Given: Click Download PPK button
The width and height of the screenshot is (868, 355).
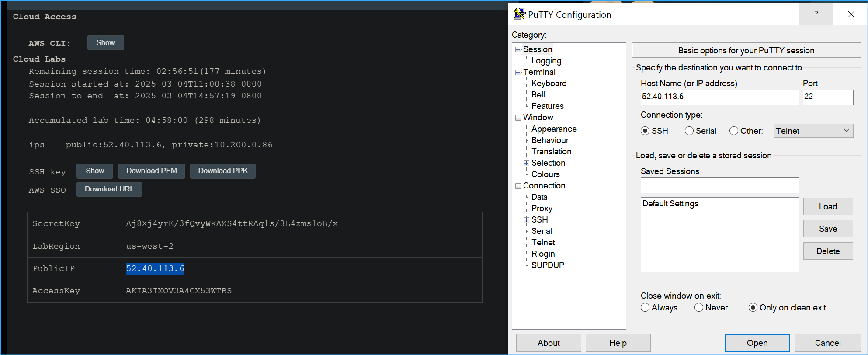Looking at the screenshot, I should point(223,171).
